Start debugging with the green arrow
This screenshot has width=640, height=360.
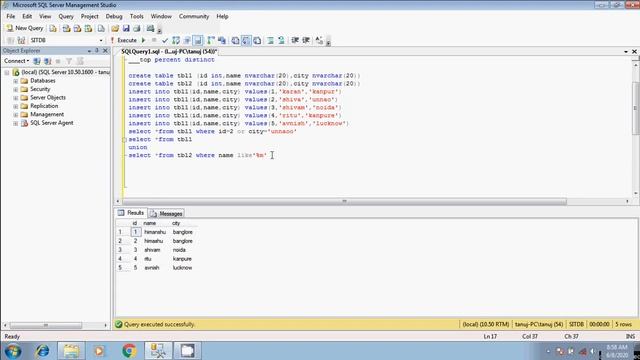click(x=144, y=40)
